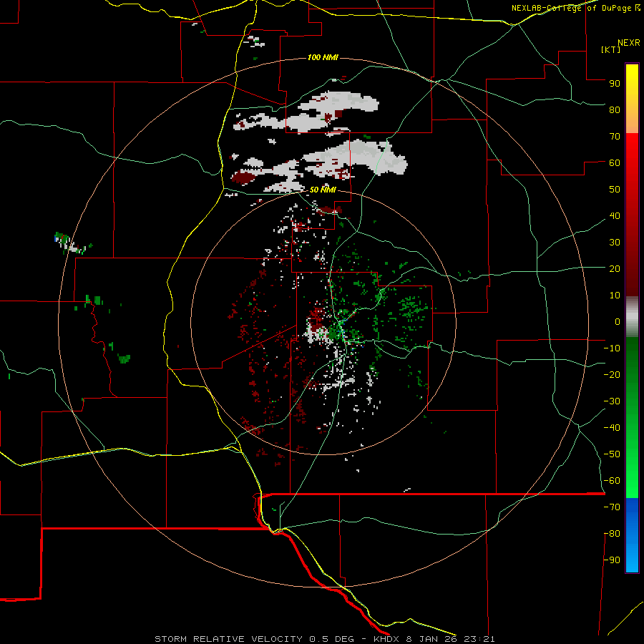Click the 90 value on the velocity scale
This screenshot has width=644, height=644.
pos(615,84)
